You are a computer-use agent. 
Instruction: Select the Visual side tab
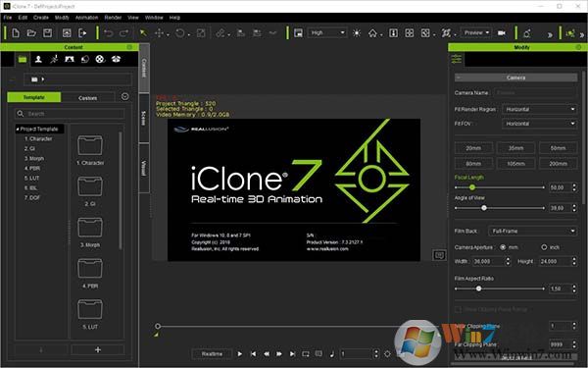click(144, 168)
